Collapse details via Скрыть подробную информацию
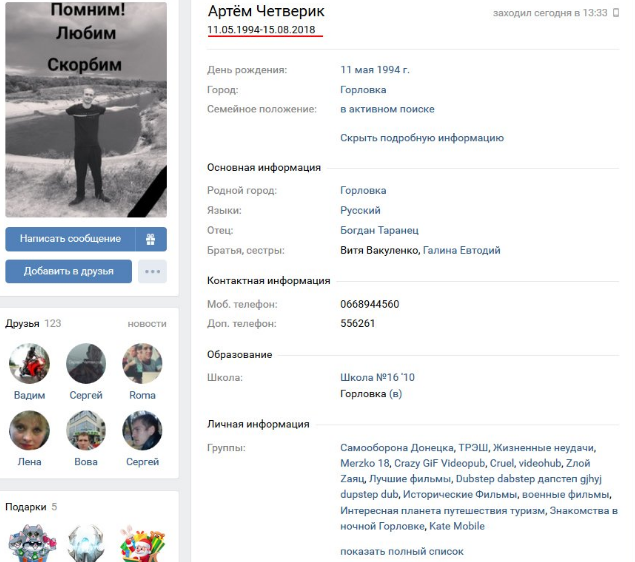 [422, 138]
